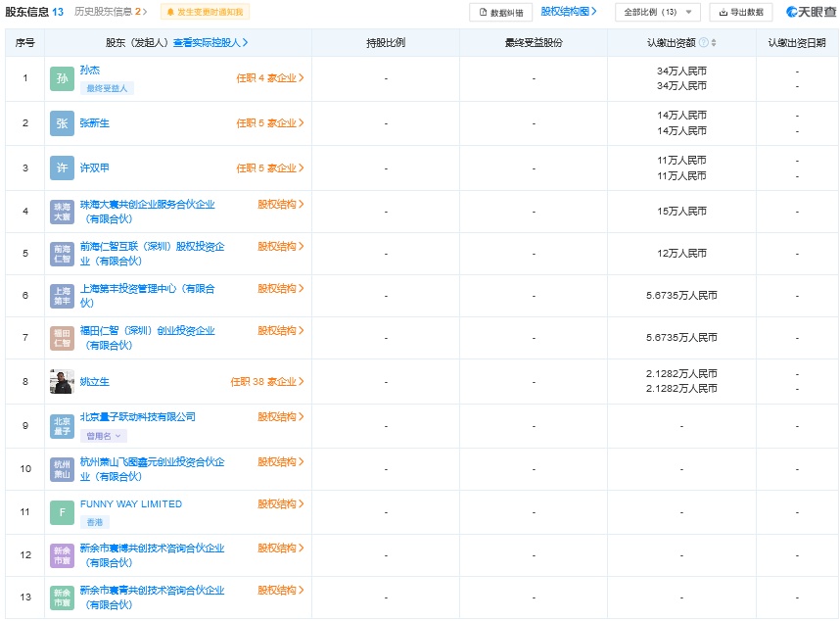
Task: Click the 导出数据 button
Action: [740, 13]
